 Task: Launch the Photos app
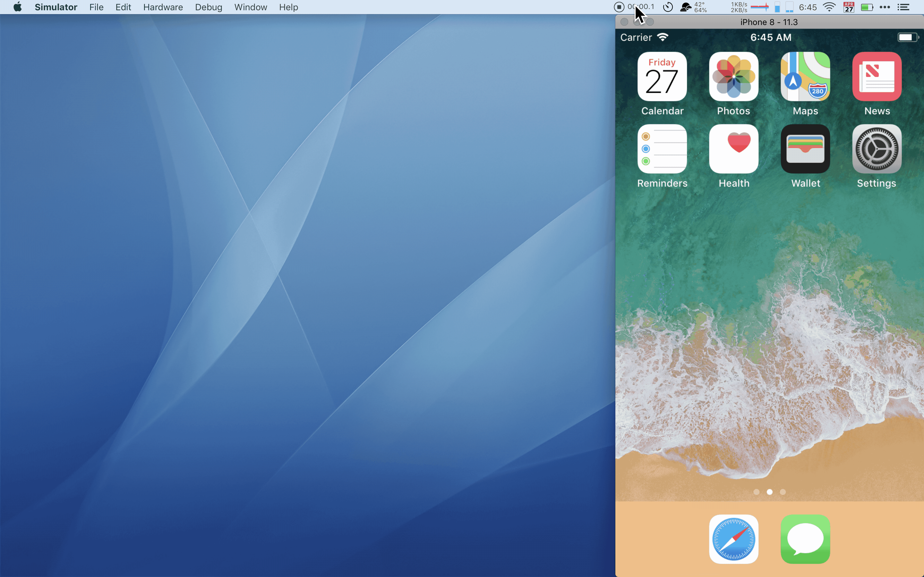[x=733, y=77]
